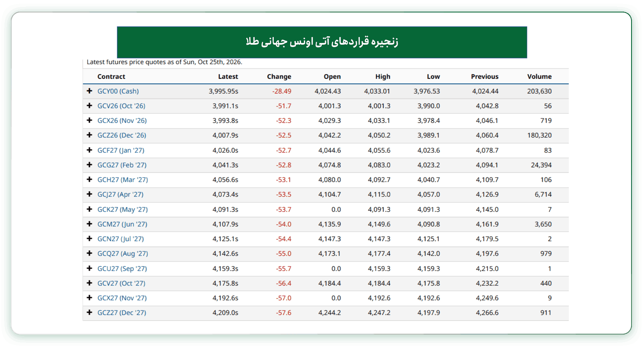
Task: Expand the GCM27 (Jun '27) row
Action: 89,224
